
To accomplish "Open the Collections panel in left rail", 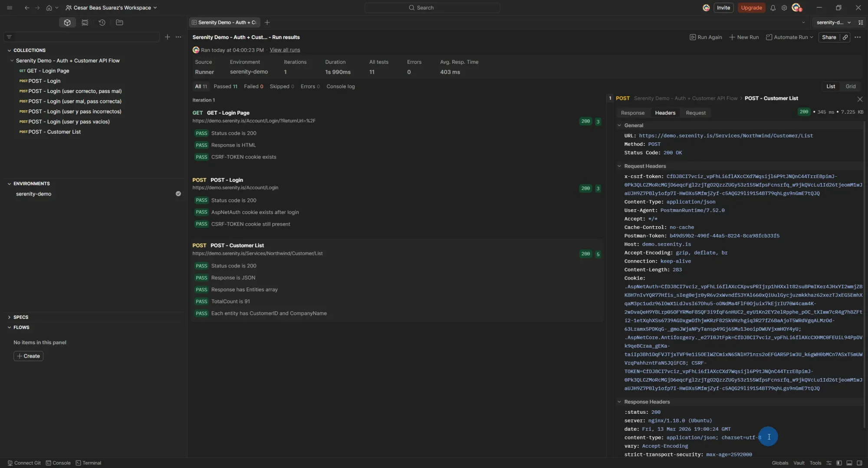I will (x=67, y=22).
